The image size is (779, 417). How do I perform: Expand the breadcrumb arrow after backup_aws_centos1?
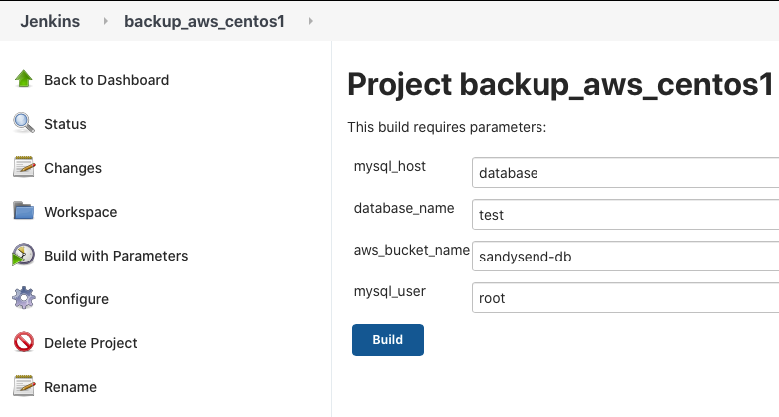[x=311, y=21]
